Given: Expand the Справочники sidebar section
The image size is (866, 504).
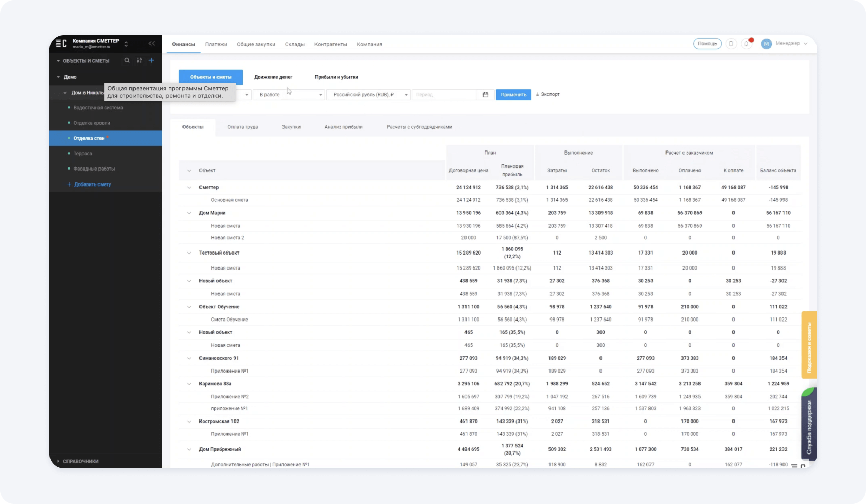Looking at the screenshot, I should tap(80, 461).
